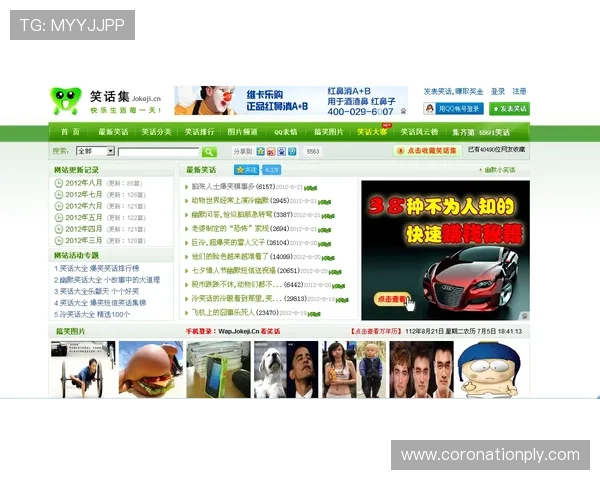The height and width of the screenshot is (480, 600).
Task: Open joke 飞机上的囧事乐死人
Action: [223, 313]
